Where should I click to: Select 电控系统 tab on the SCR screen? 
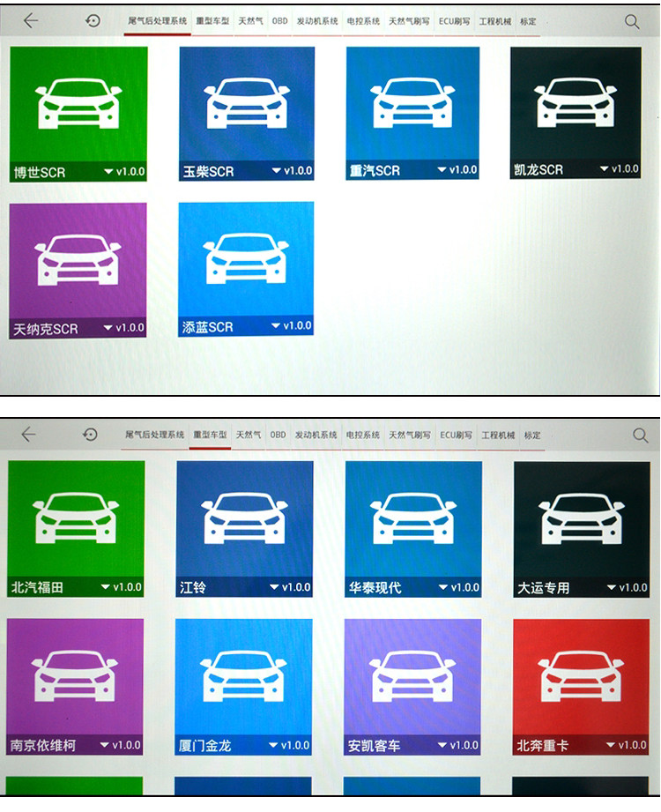pyautogui.click(x=363, y=21)
